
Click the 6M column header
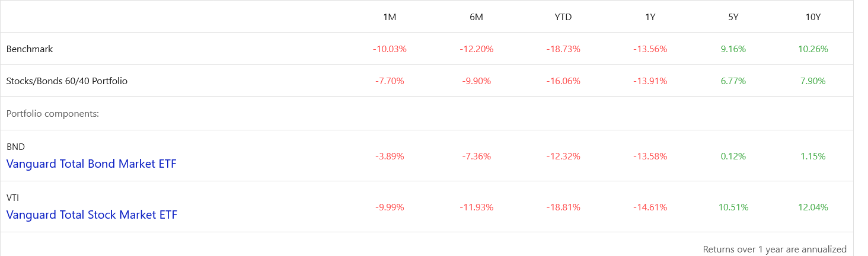click(476, 17)
